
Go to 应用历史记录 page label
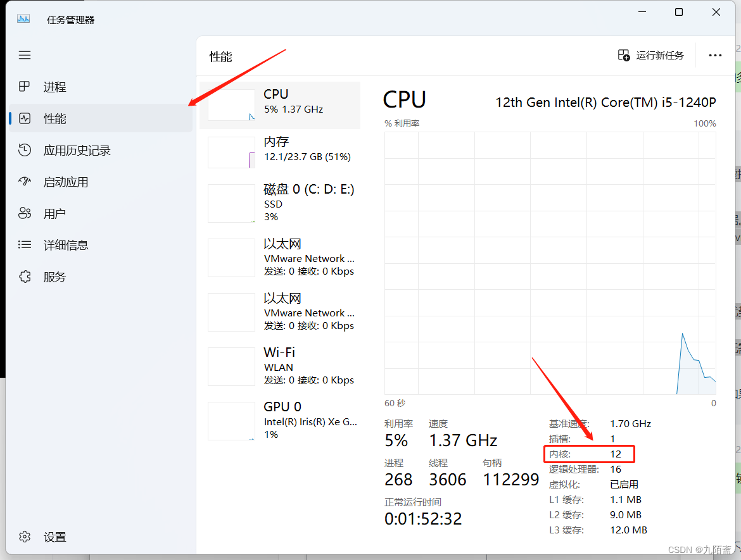point(77,150)
